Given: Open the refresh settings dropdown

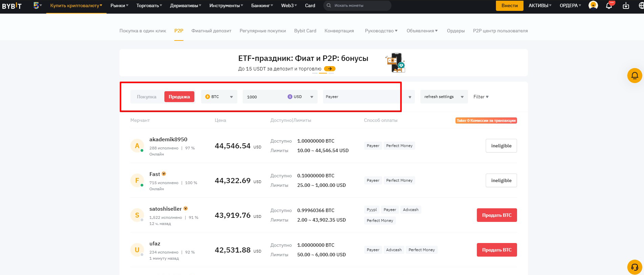Looking at the screenshot, I should (x=444, y=97).
